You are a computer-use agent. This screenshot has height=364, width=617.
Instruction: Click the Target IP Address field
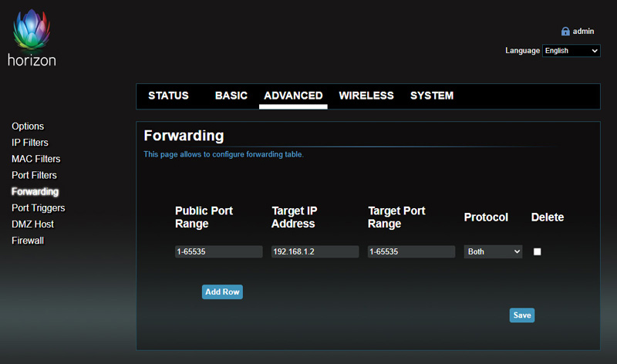pos(315,252)
